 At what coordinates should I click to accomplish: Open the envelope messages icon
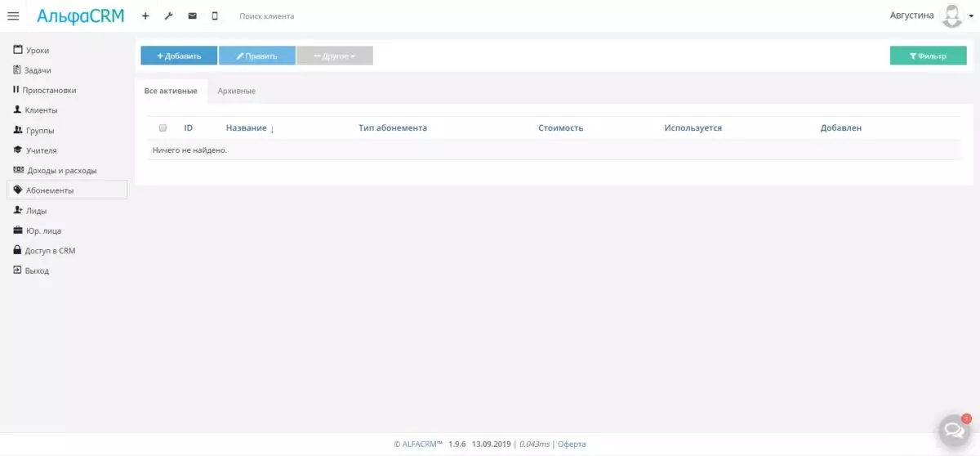click(192, 16)
